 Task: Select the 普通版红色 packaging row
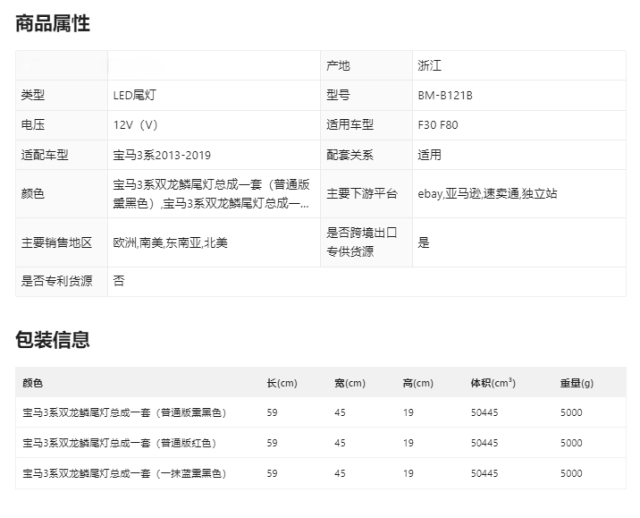119,443
